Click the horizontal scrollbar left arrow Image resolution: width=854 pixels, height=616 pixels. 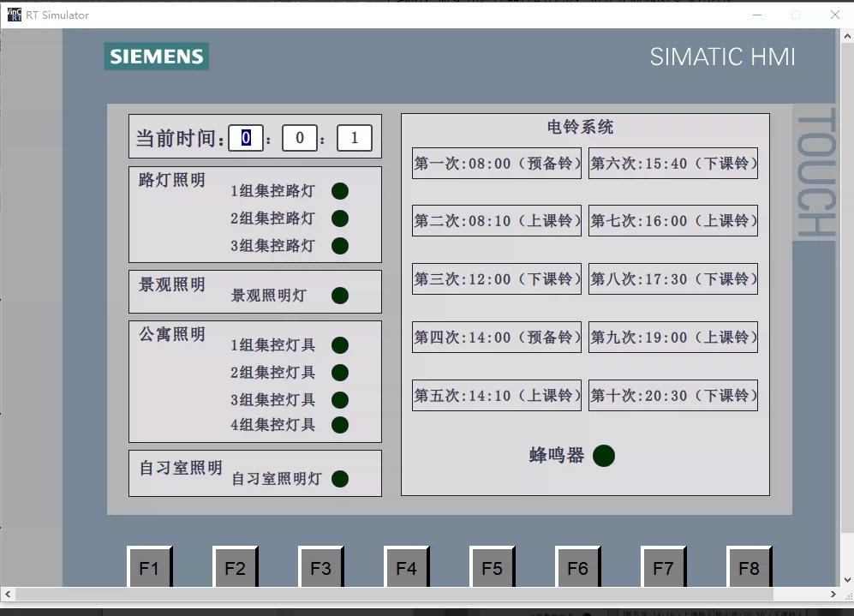coord(8,594)
